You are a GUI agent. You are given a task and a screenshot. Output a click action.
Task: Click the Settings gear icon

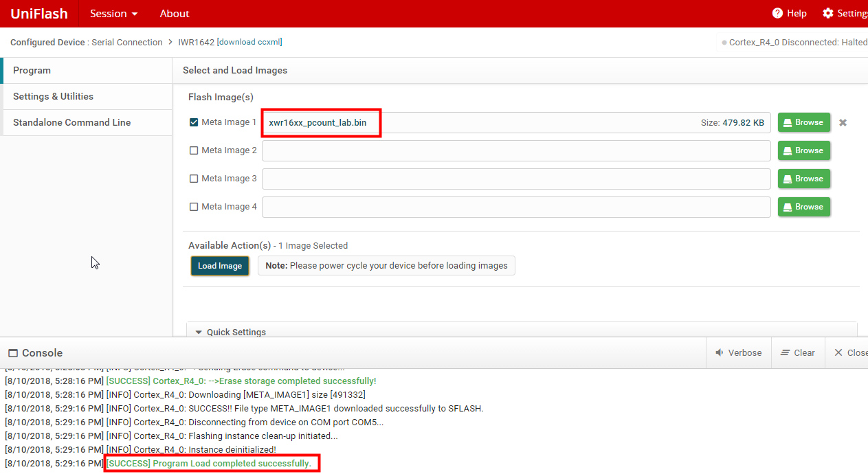pyautogui.click(x=827, y=14)
